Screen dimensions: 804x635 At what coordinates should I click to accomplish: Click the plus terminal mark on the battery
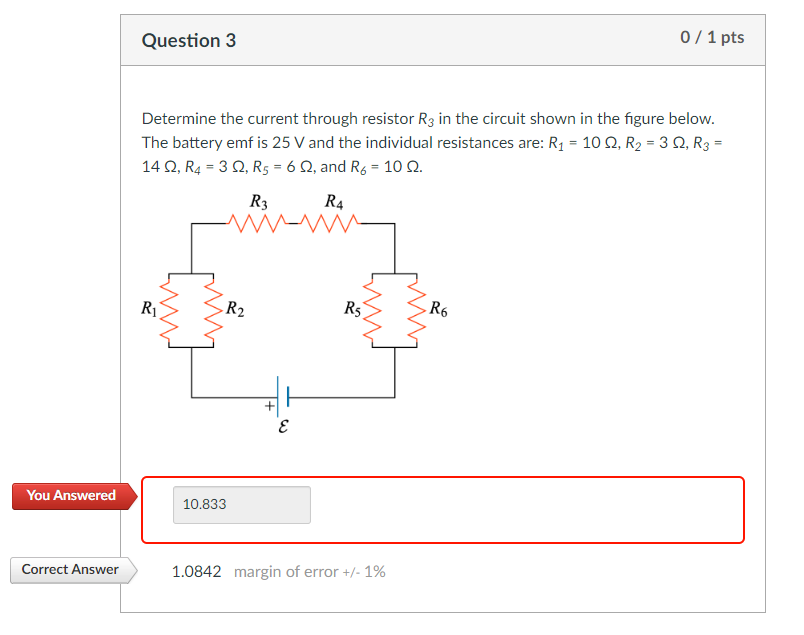[268, 405]
